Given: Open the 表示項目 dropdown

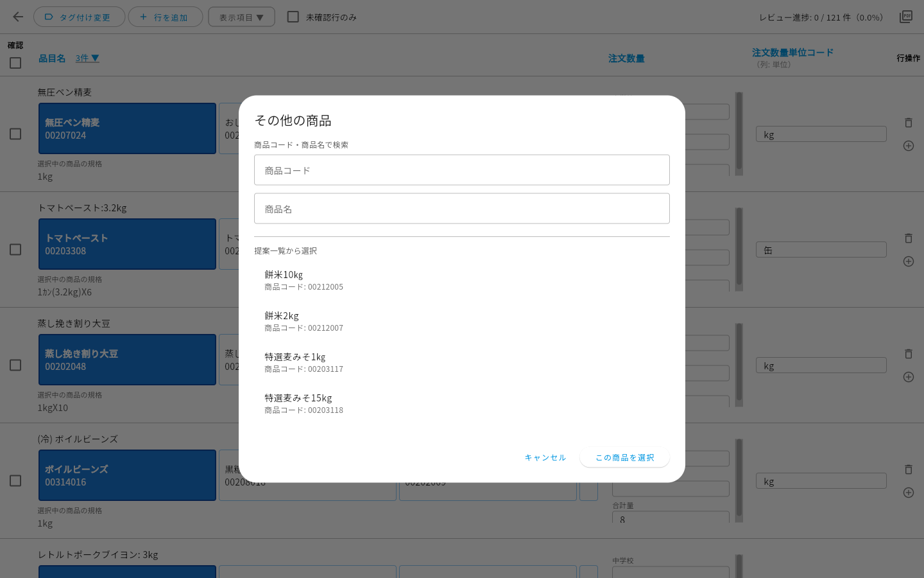Looking at the screenshot, I should pos(241,17).
